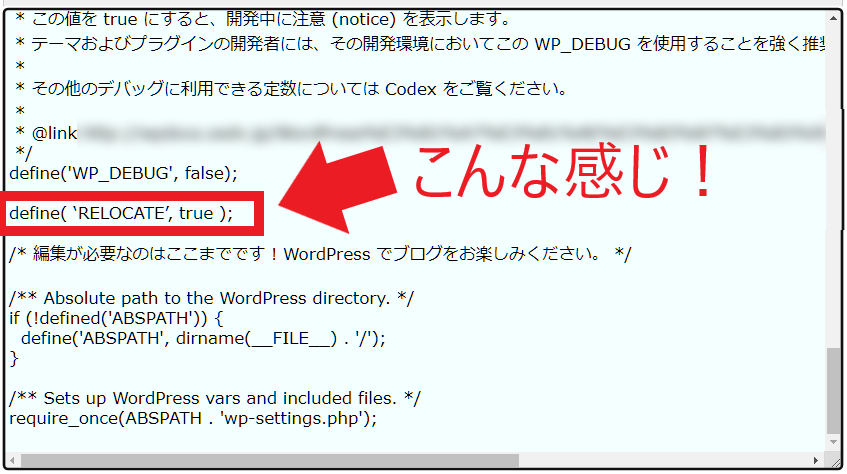Click the line 'この値を true にすると'
Viewport: 847px width, 474px height.
tap(264, 19)
